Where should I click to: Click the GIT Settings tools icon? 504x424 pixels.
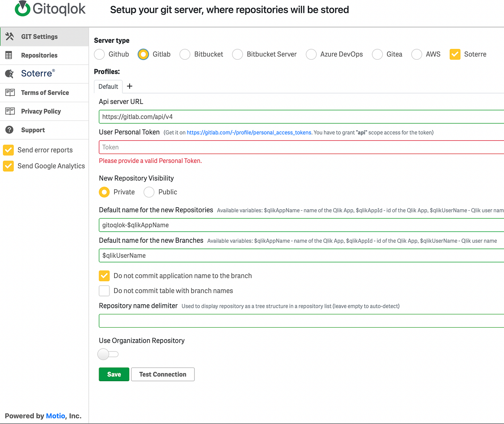point(10,36)
